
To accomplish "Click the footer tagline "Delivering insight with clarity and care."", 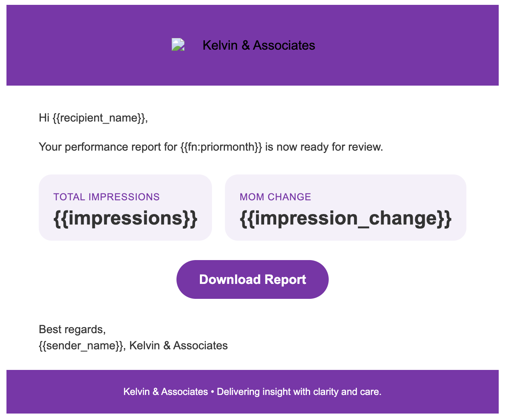I will (x=299, y=392).
